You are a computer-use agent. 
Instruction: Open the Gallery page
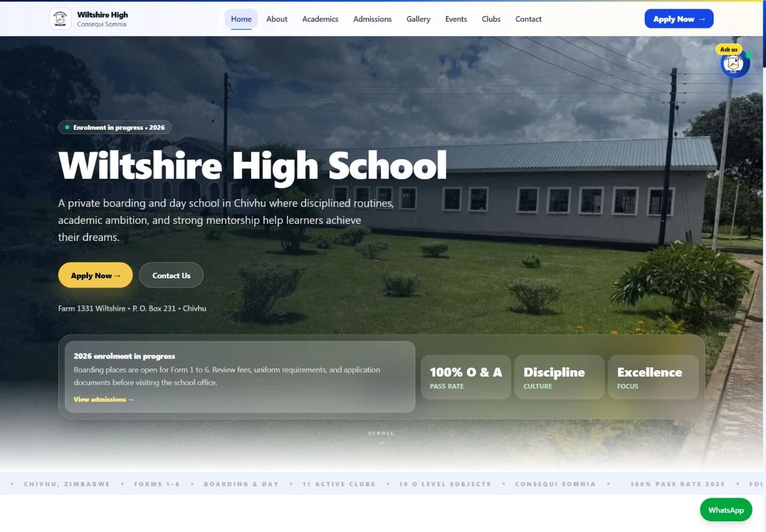coord(418,19)
